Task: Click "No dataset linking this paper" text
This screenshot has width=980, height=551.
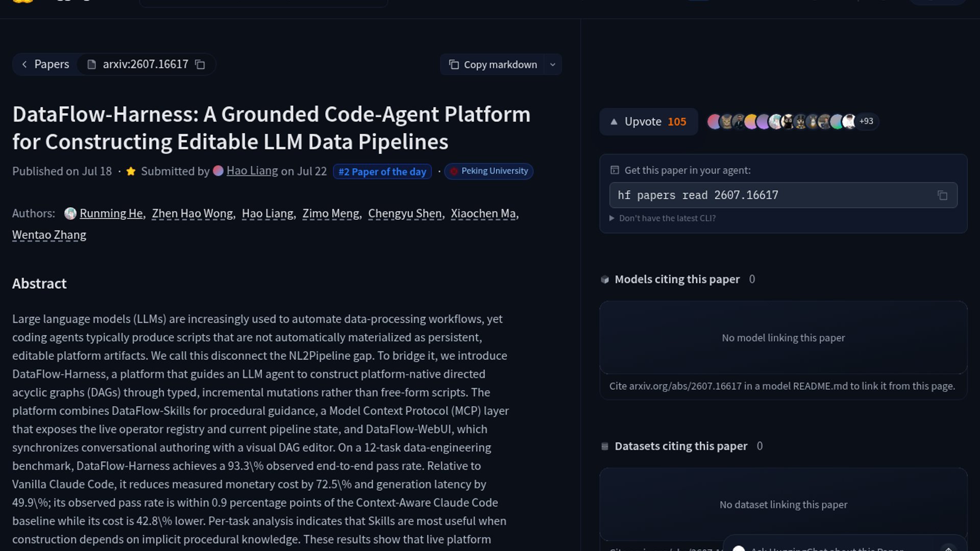Action: point(783,505)
